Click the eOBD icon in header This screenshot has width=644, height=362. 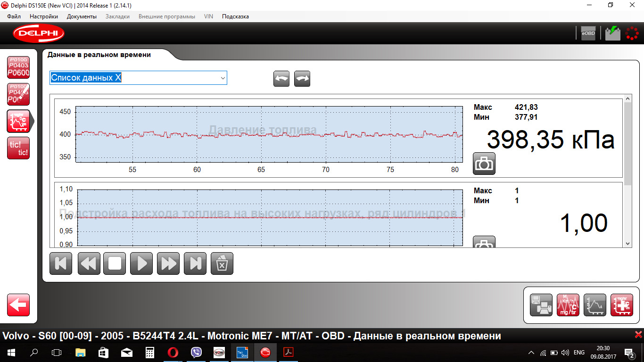588,33
